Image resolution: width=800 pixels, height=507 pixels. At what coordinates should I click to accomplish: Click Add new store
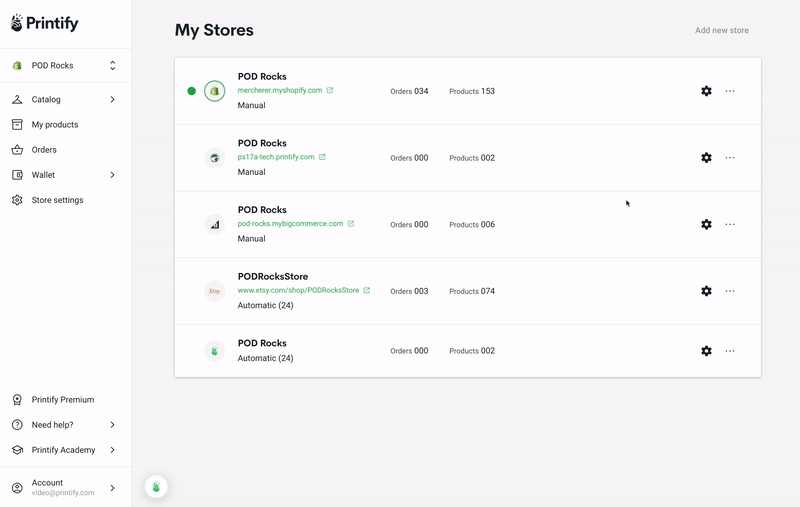(722, 30)
